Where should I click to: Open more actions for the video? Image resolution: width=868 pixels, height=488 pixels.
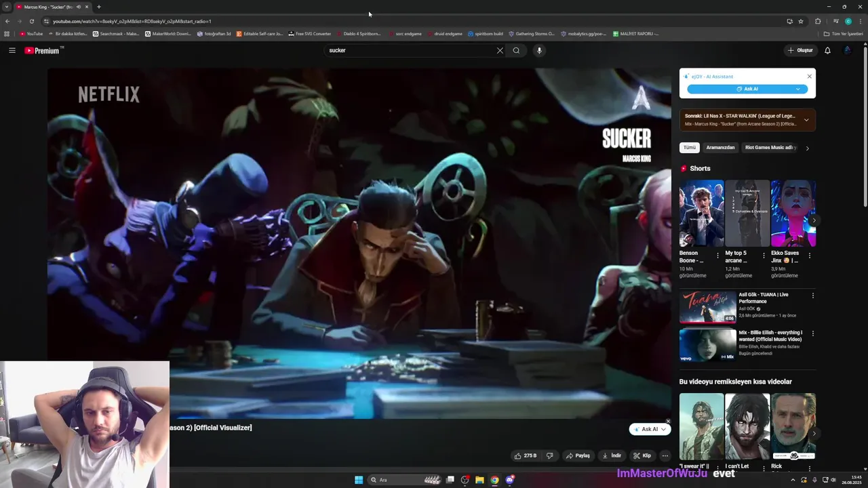[x=665, y=455]
